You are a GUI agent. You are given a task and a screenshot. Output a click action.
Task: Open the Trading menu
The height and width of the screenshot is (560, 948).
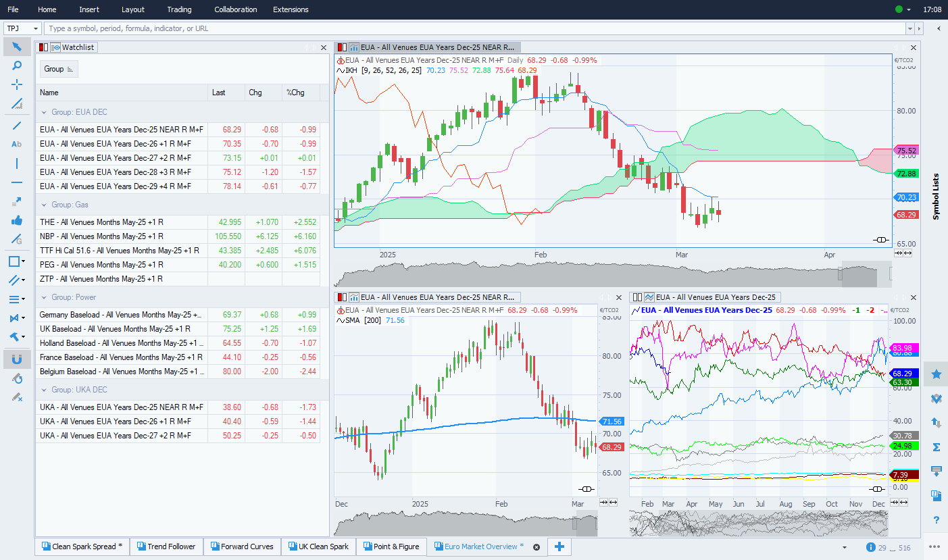179,9
